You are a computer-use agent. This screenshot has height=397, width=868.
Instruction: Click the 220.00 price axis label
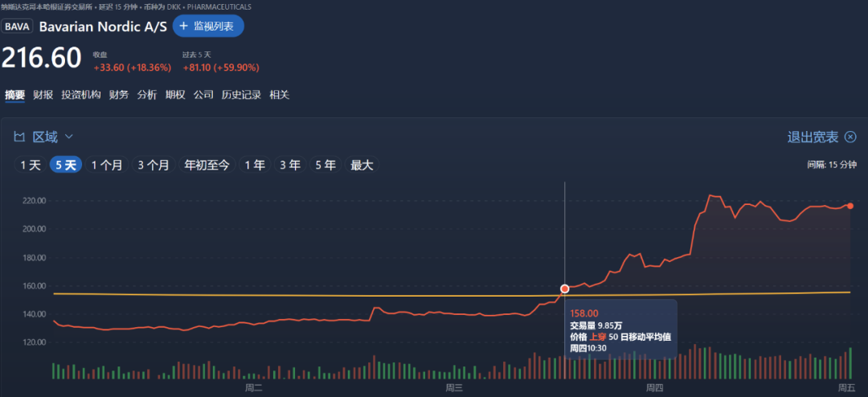[x=35, y=200]
